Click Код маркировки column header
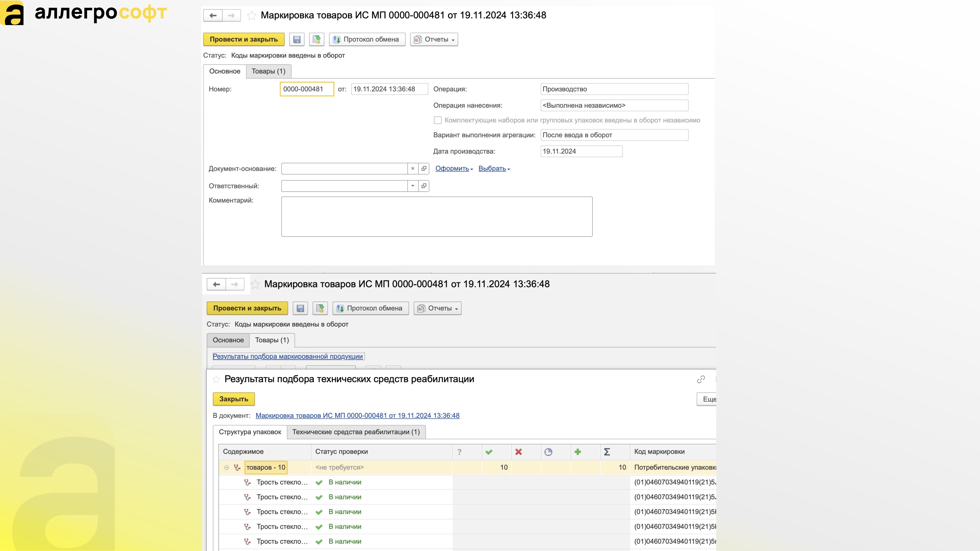 673,452
